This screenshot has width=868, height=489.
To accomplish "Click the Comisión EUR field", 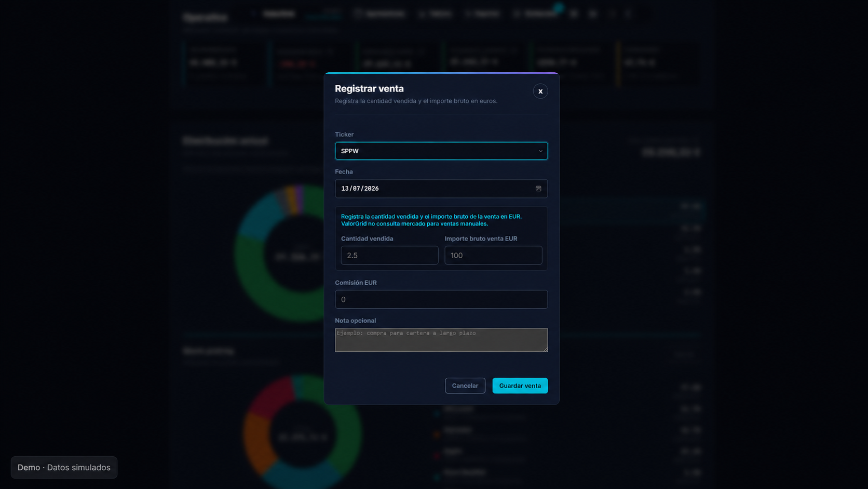I will point(441,299).
